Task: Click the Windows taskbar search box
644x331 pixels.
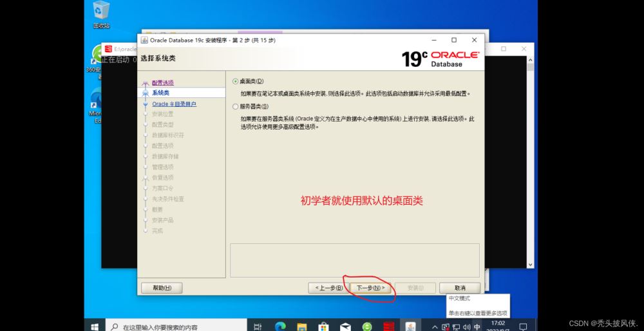Action: click(x=174, y=326)
